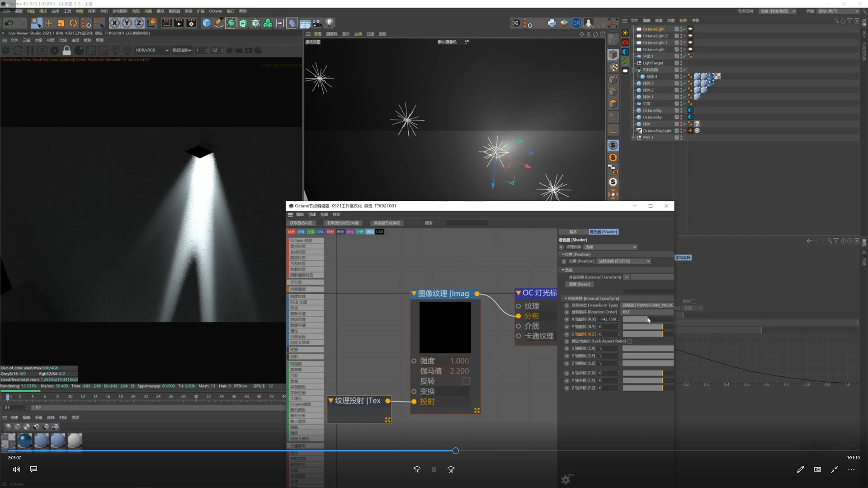Screen dimensions: 868x488
Task: Click the Cube primitive icon
Action: point(207,23)
